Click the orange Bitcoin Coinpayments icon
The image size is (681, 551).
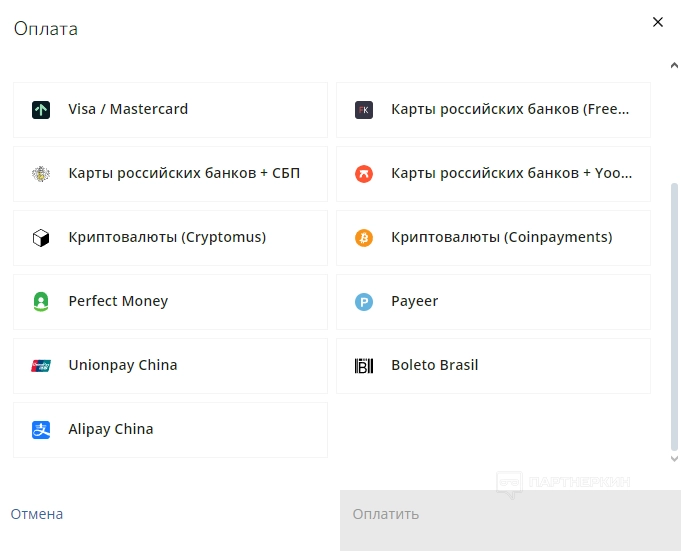(x=364, y=238)
